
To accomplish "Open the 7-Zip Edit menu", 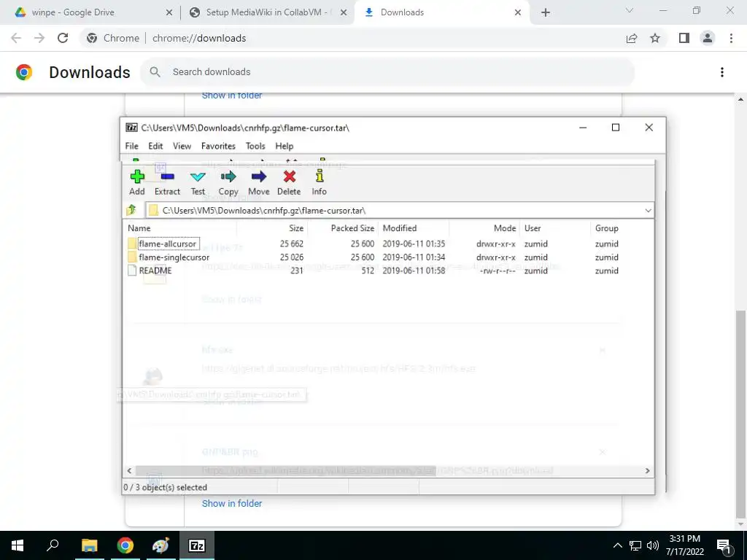I will click(155, 146).
